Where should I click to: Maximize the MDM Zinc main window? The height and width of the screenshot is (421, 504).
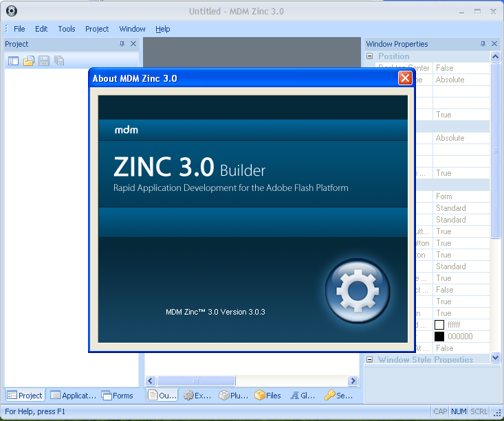pos(477,12)
